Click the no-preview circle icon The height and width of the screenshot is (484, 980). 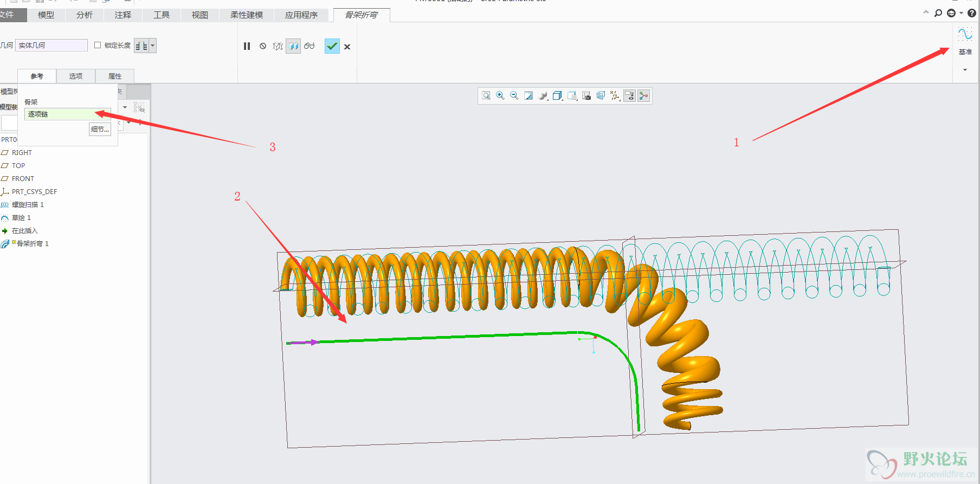(x=263, y=47)
